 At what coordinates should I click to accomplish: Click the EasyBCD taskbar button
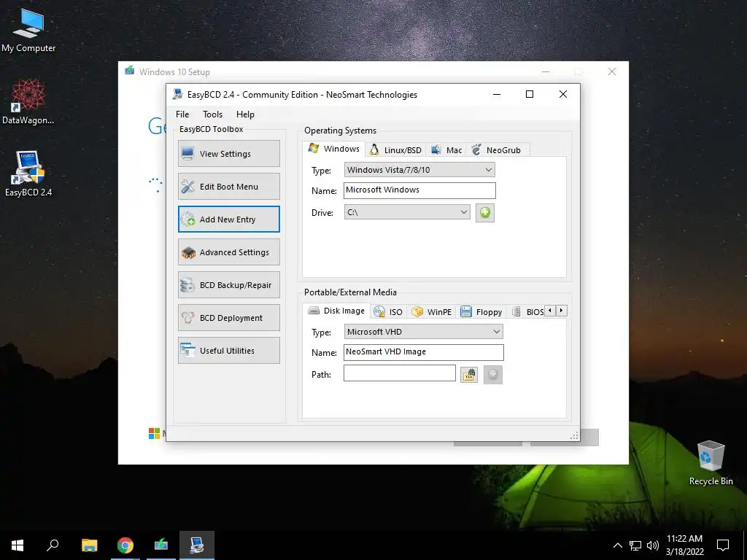pos(197,545)
